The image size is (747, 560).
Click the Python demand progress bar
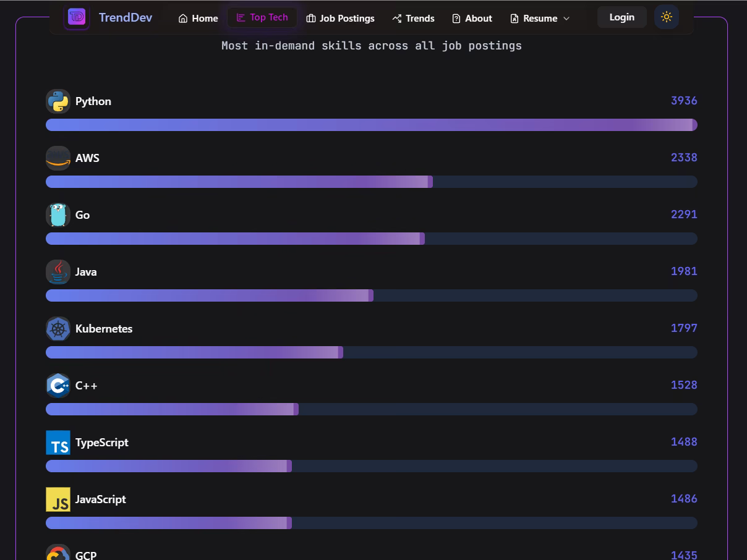point(371,125)
